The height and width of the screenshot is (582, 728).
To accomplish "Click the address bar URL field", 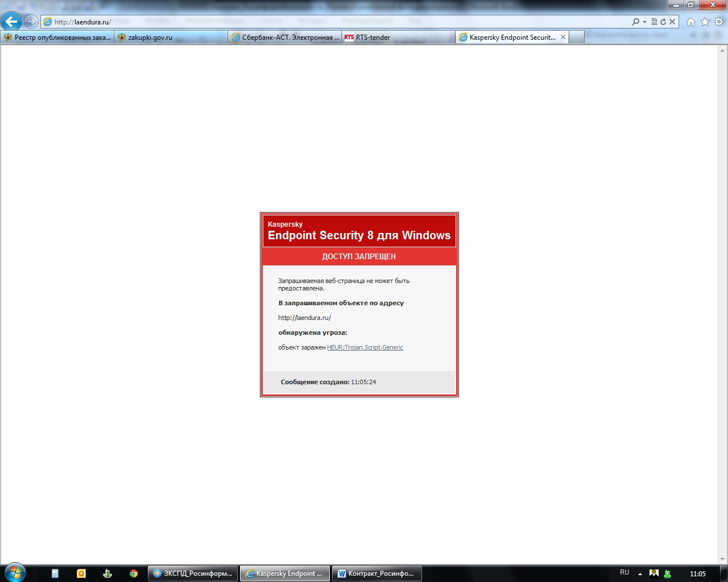I will (x=341, y=22).
